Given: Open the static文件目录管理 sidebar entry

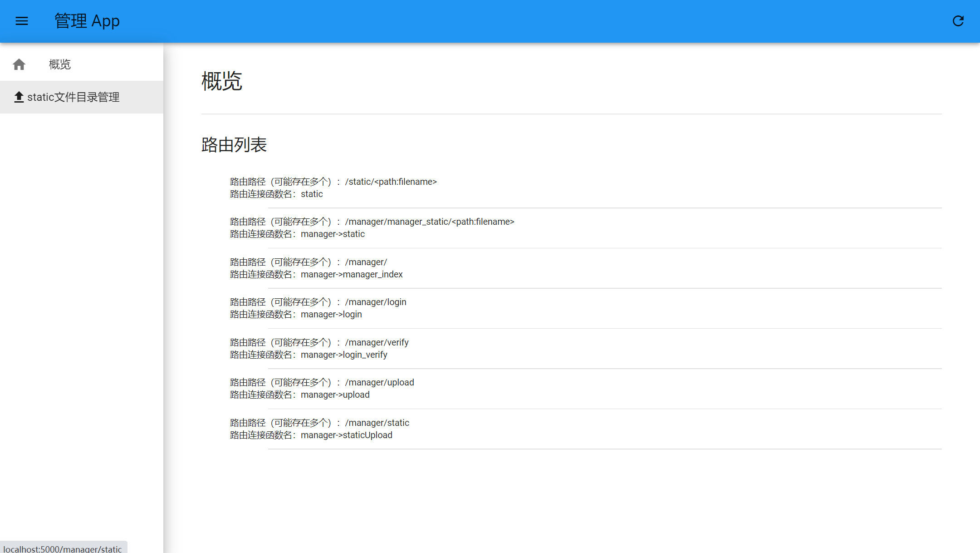Looking at the screenshot, I should tap(73, 97).
